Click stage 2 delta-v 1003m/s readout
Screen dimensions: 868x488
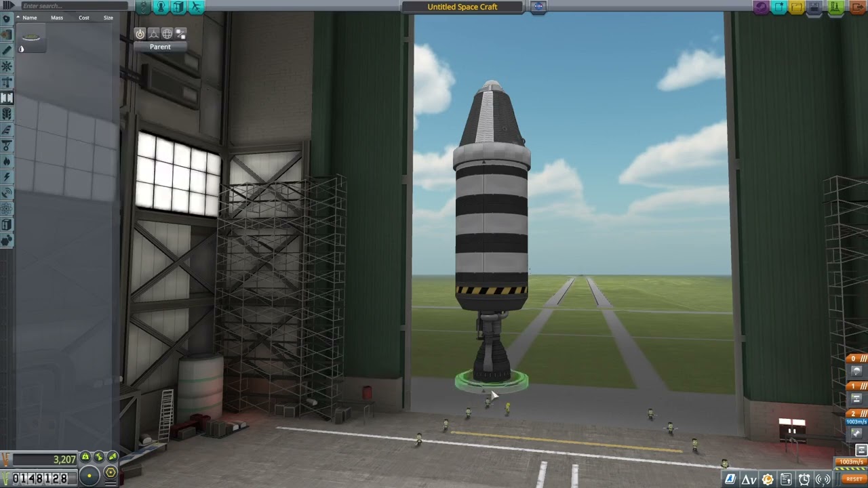[x=856, y=422]
